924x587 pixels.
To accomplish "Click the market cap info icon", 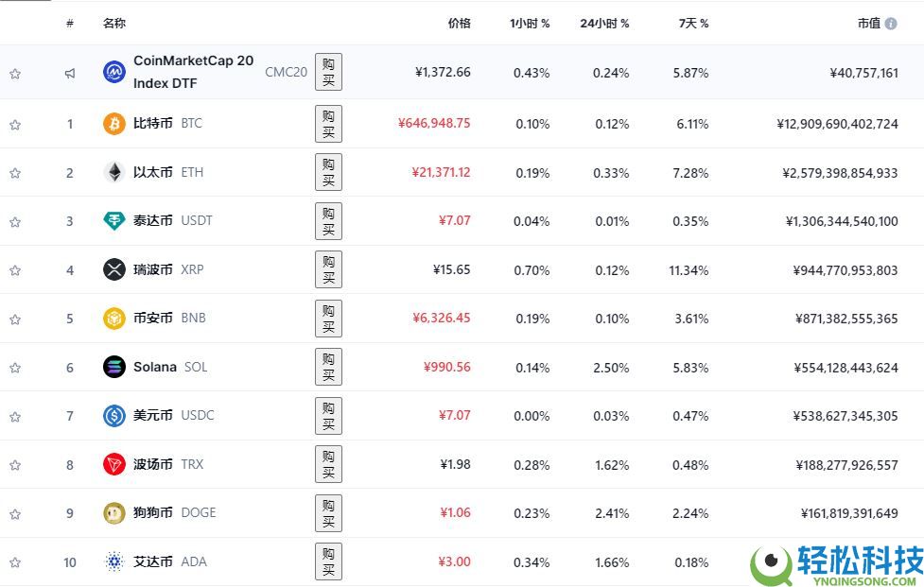I will tap(891, 24).
